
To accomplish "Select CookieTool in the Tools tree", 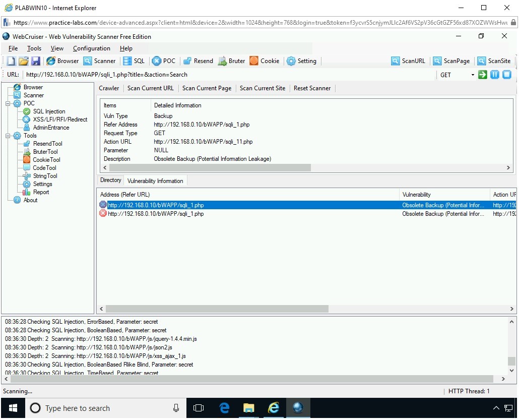I will pyautogui.click(x=46, y=160).
